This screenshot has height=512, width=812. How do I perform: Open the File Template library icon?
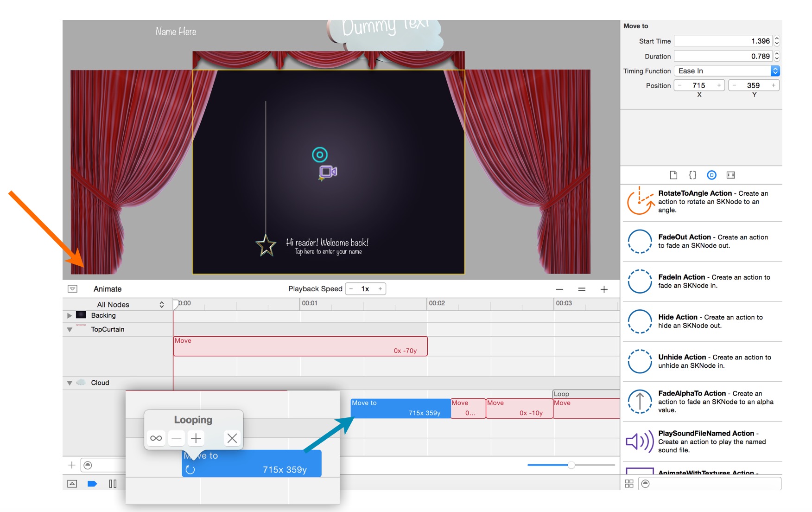674,175
